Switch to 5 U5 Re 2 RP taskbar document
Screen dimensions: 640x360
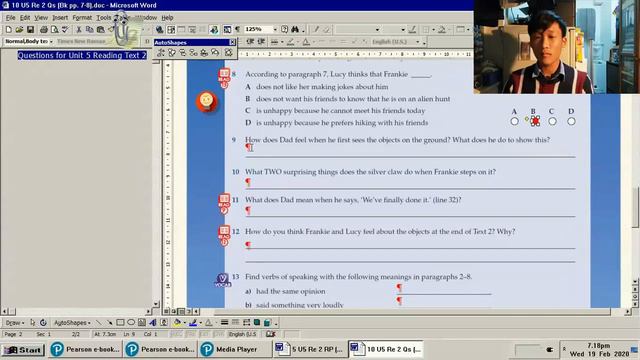(309, 349)
